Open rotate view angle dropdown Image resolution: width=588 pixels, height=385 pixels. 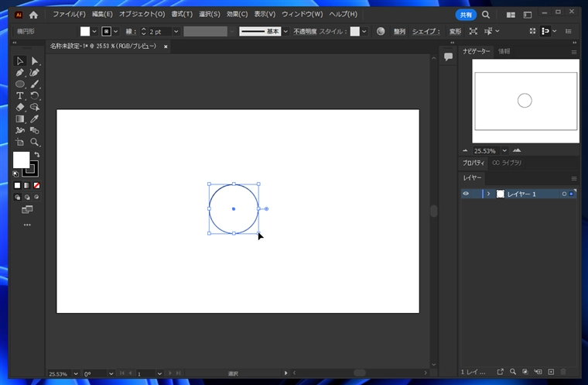click(111, 373)
